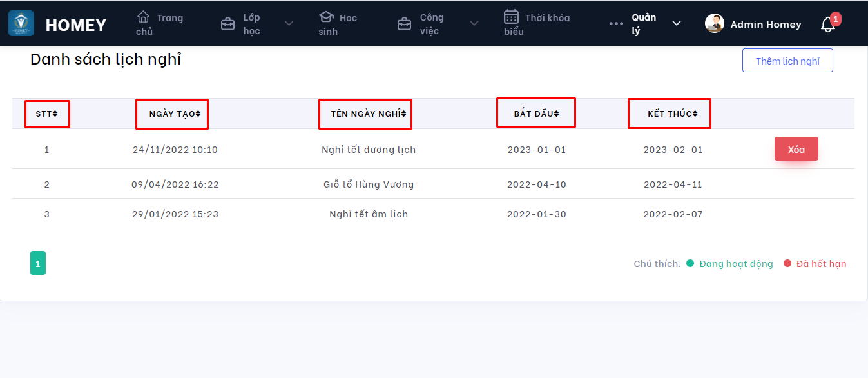
Task: Click the three-dots icon beside Quản lý
Action: 616,24
